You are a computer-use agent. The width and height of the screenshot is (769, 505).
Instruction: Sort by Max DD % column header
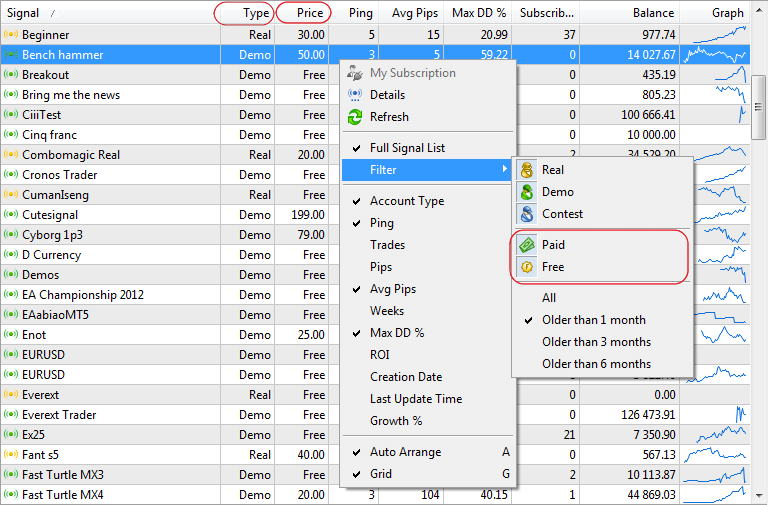pyautogui.click(x=478, y=13)
